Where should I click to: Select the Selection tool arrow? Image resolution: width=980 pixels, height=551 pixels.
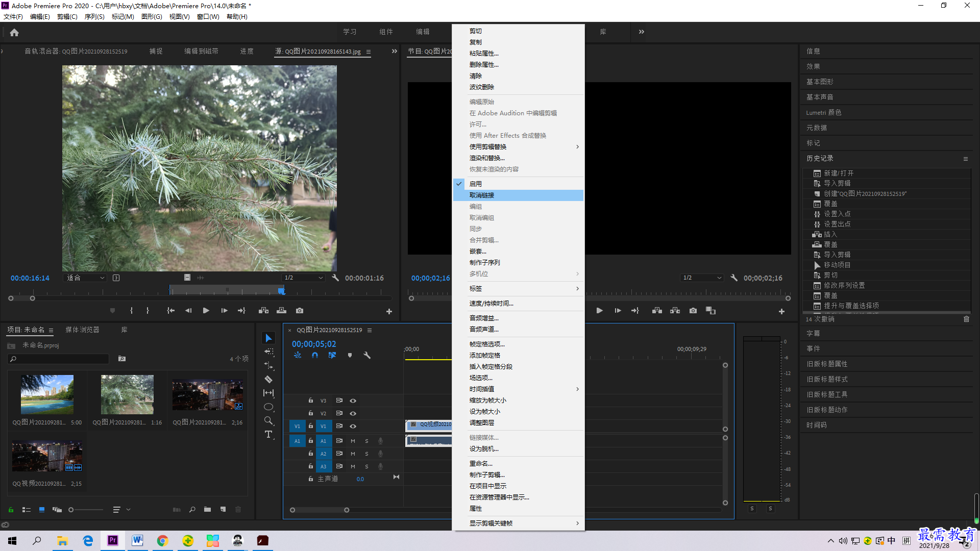coord(268,338)
